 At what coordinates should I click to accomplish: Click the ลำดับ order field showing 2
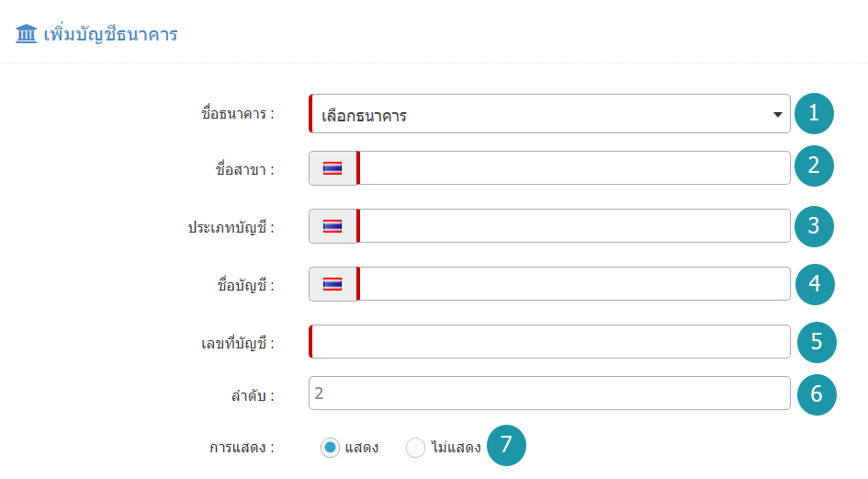(x=549, y=393)
